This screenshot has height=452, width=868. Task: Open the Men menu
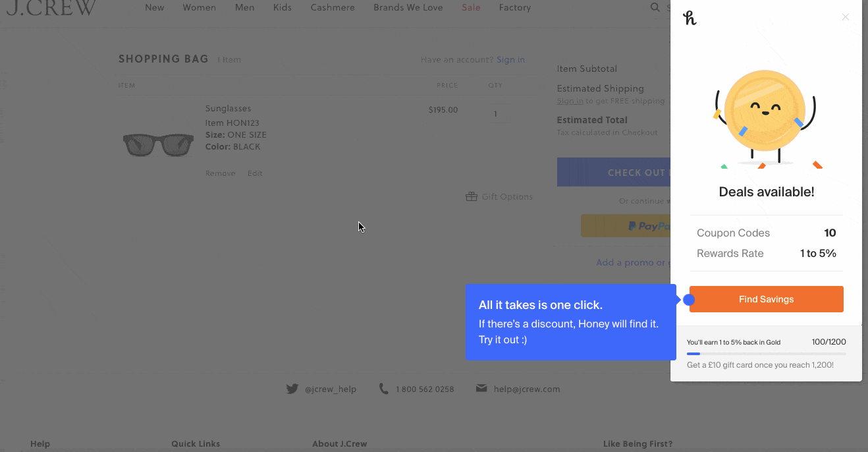click(245, 8)
